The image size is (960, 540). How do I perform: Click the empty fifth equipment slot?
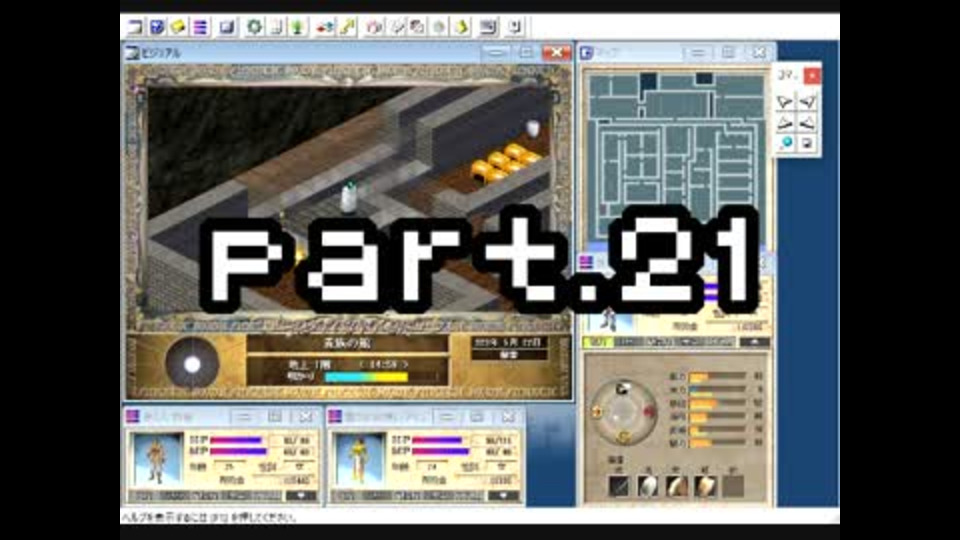pos(733,486)
